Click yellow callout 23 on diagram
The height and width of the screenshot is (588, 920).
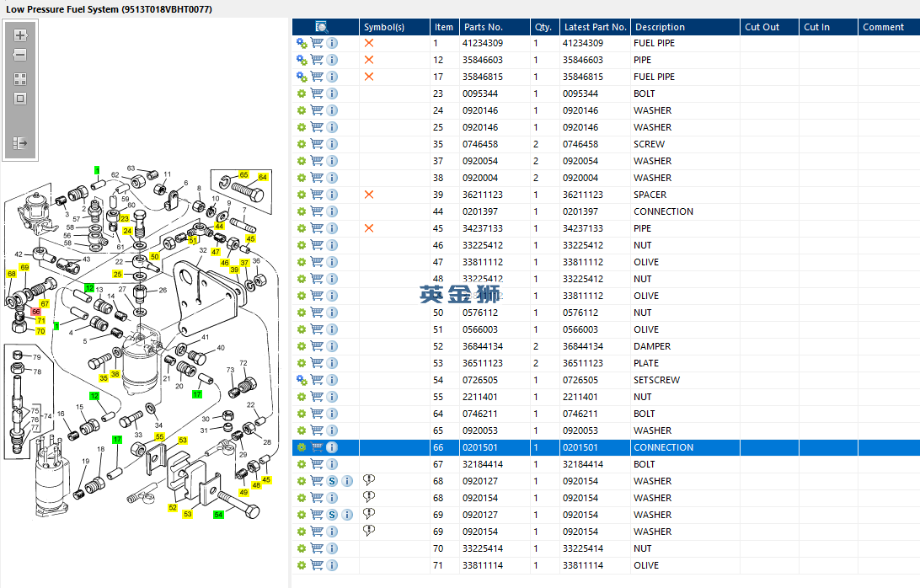point(125,218)
